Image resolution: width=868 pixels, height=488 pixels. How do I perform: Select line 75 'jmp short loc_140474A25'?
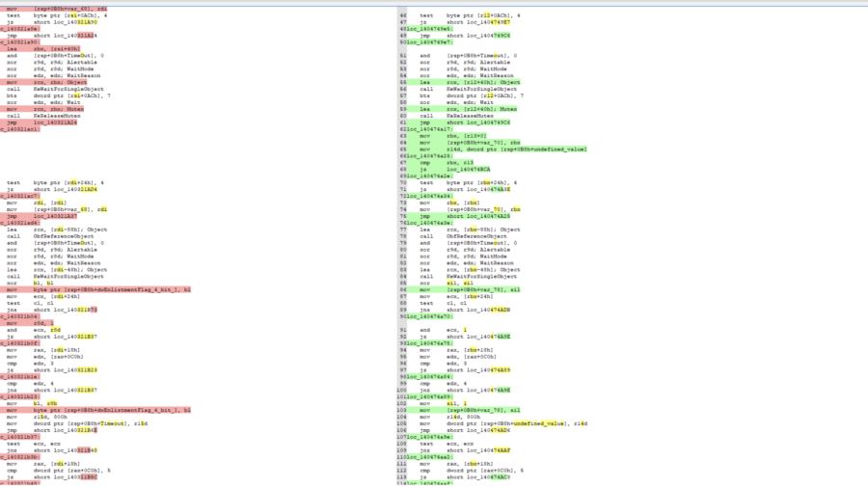coord(465,216)
